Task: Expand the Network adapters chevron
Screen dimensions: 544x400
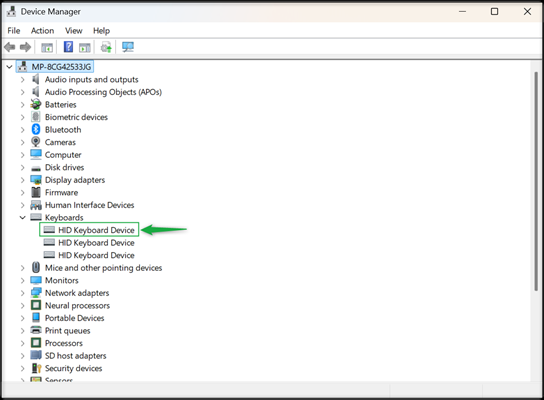Action: click(23, 293)
